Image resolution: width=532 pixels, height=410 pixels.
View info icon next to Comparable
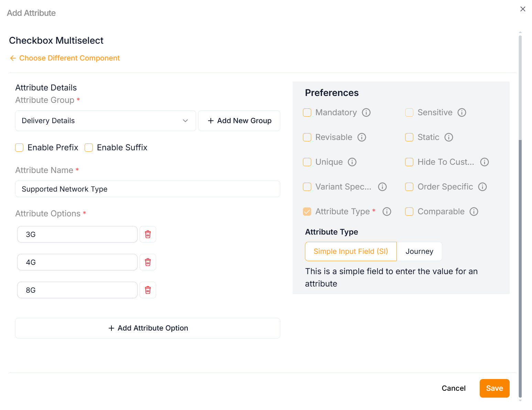click(474, 212)
